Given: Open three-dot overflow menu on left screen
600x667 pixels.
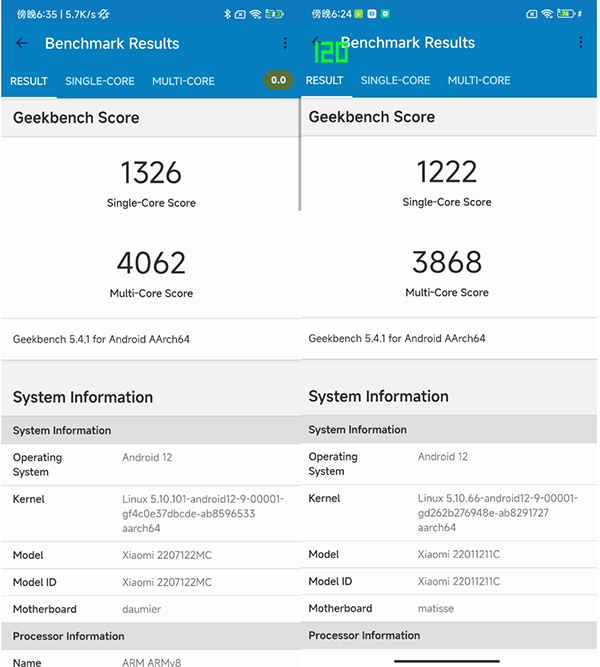Looking at the screenshot, I should pyautogui.click(x=285, y=44).
